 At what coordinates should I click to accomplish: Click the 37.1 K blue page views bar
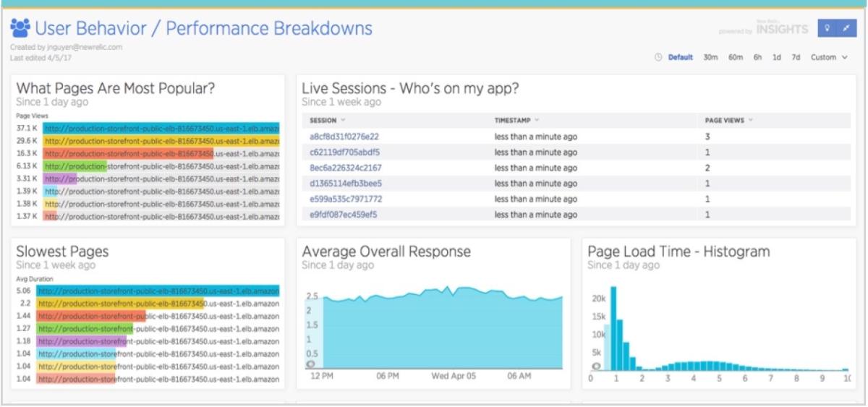pyautogui.click(x=161, y=127)
